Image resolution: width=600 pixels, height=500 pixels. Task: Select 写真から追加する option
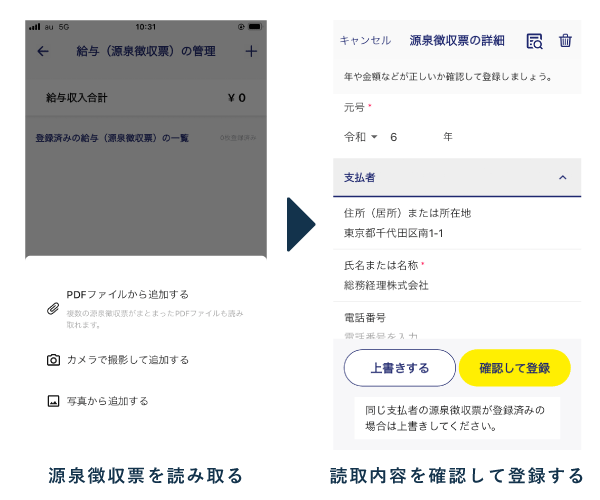click(x=108, y=401)
